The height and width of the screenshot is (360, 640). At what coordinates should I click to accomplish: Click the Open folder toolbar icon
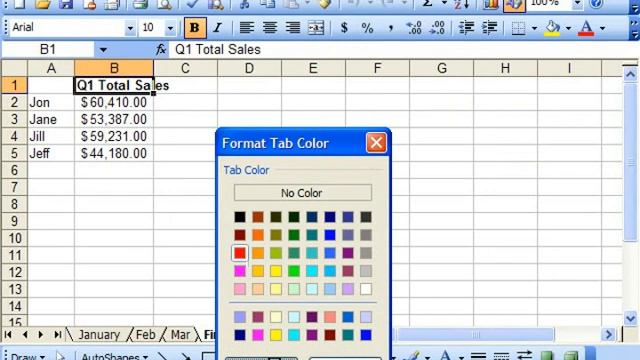pos(42,4)
